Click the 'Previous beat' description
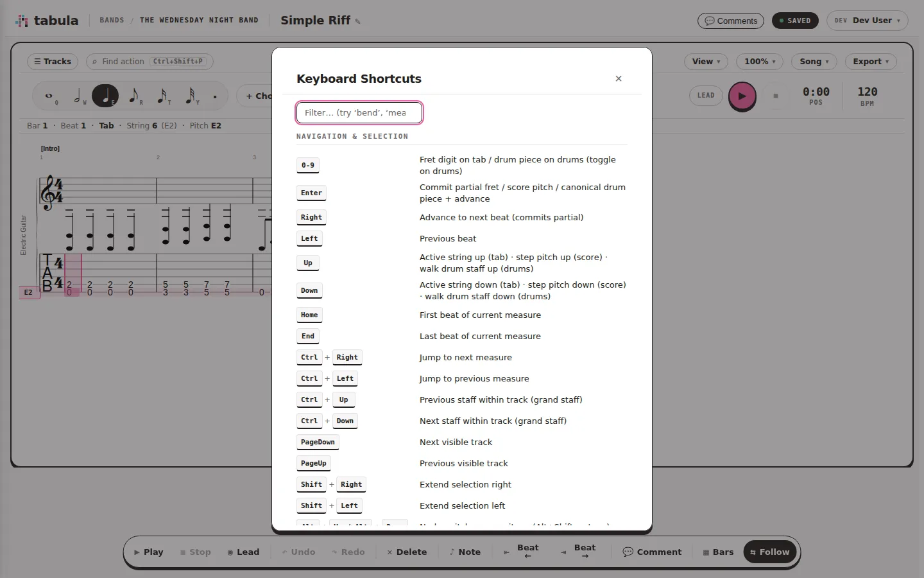 (x=448, y=239)
